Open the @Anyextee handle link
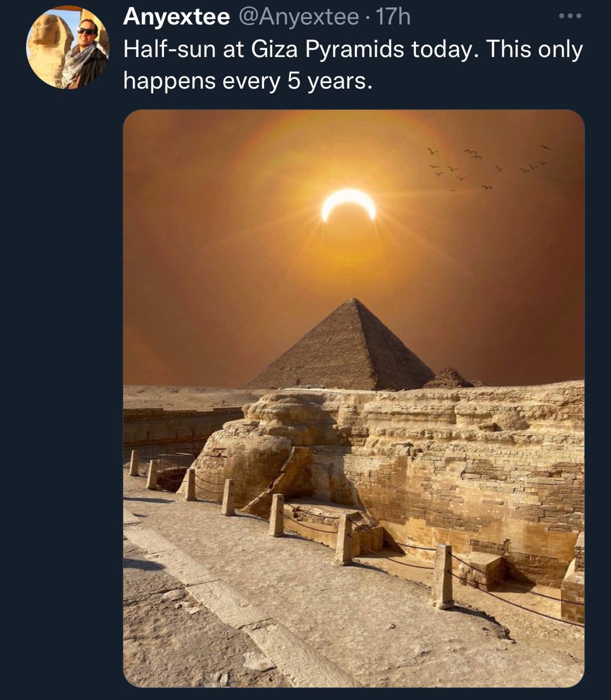 (x=299, y=17)
